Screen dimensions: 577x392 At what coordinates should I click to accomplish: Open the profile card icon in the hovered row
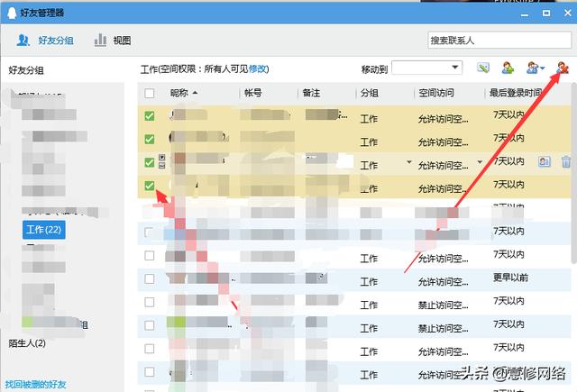545,161
